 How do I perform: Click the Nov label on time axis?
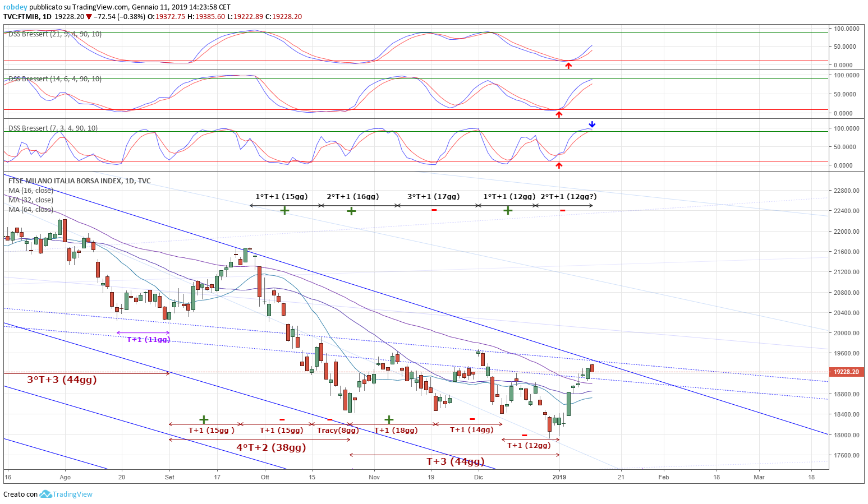374,477
